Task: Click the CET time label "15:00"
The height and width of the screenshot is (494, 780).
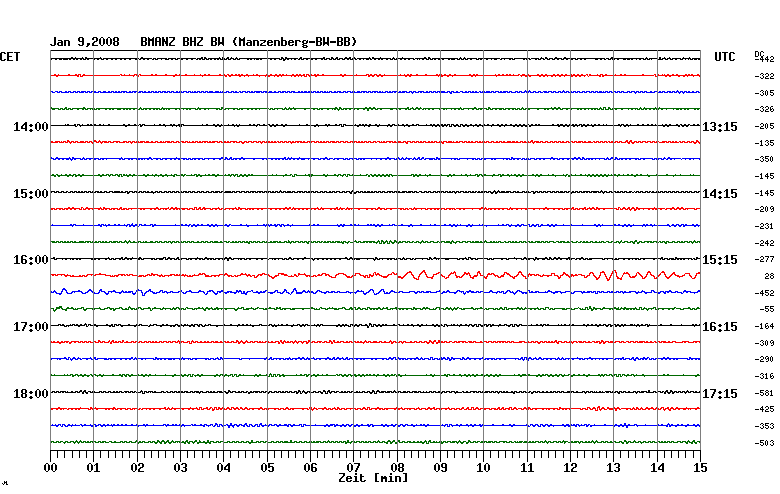Action: [31, 194]
